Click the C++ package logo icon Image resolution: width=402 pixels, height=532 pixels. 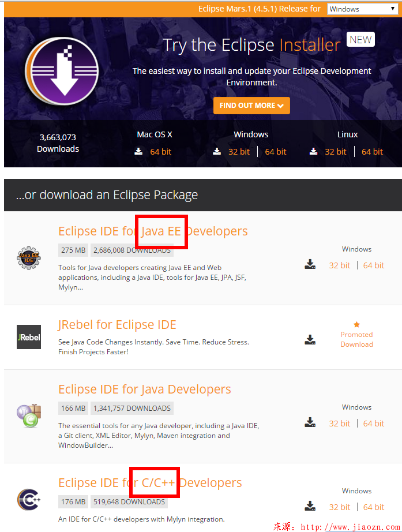pos(29,500)
